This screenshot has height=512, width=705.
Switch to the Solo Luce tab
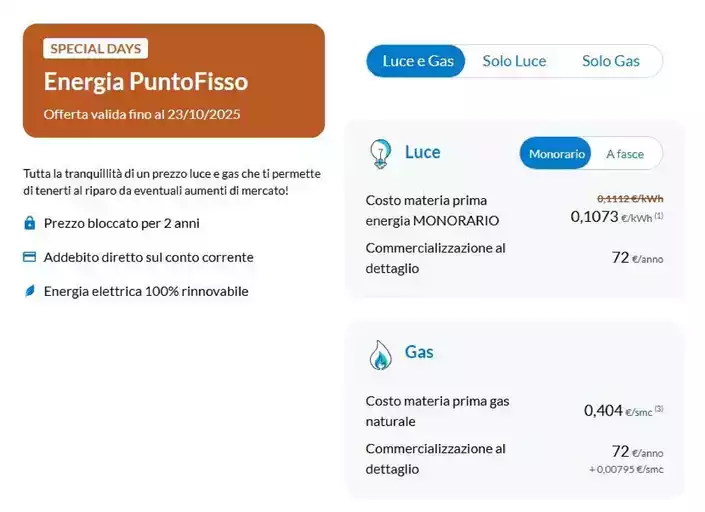[514, 61]
